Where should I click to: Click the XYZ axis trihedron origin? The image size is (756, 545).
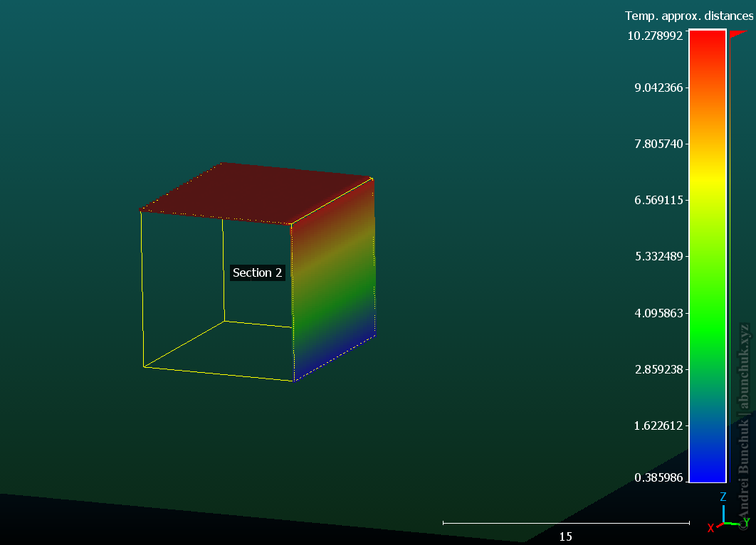[x=723, y=524]
